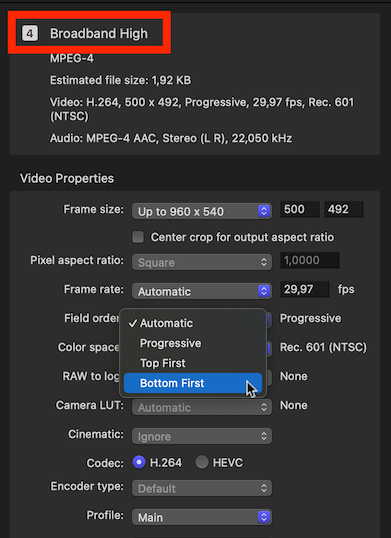391x538 pixels.
Task: Click the frame height field showing 492
Action: [344, 209]
